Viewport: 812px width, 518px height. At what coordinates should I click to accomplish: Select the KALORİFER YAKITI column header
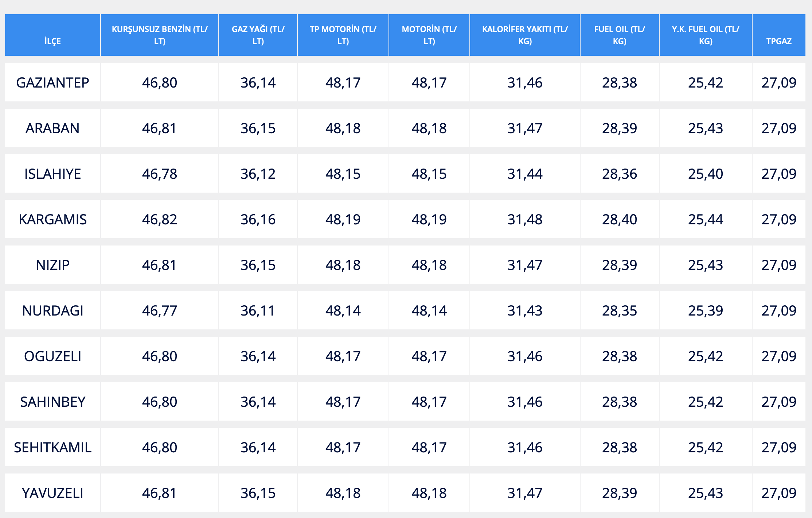coord(525,35)
